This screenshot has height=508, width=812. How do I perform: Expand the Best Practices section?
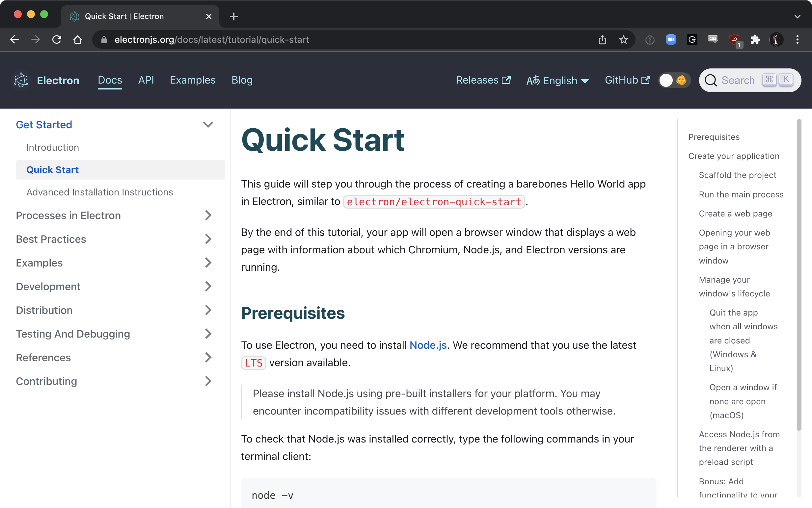pyautogui.click(x=208, y=239)
